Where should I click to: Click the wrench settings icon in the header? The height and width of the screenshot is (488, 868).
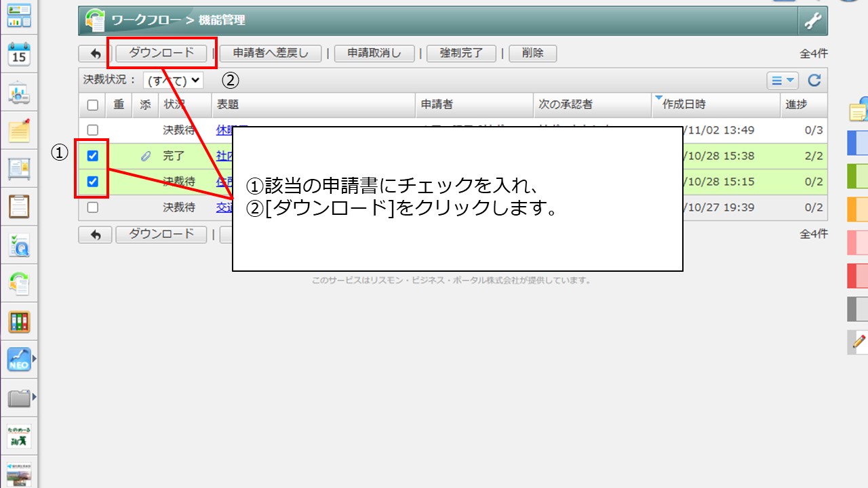812,20
